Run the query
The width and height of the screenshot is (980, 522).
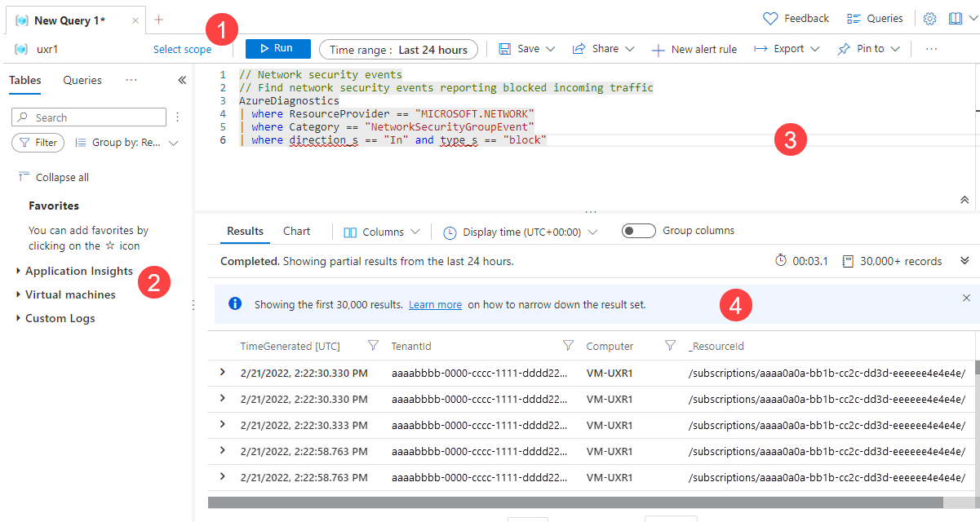(x=277, y=49)
